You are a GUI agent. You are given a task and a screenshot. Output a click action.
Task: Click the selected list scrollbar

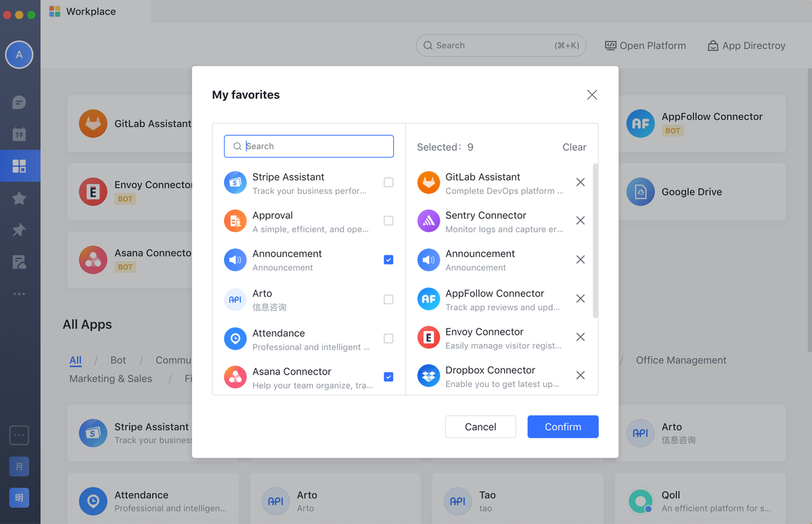595,240
